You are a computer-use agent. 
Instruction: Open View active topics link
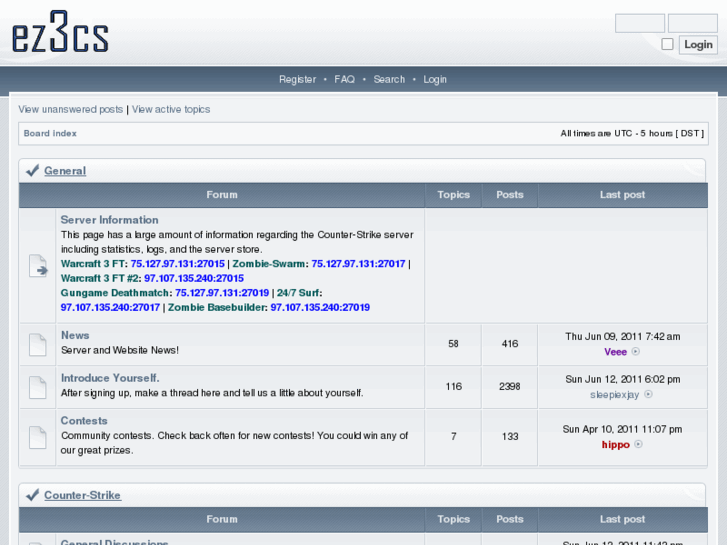point(171,109)
